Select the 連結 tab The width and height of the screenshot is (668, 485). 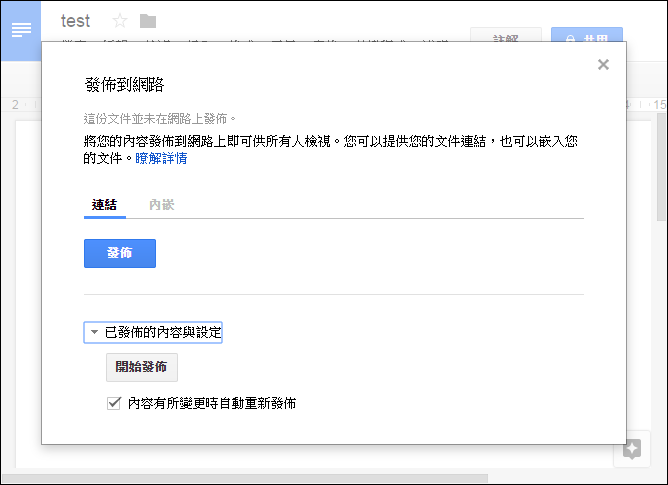tap(104, 205)
